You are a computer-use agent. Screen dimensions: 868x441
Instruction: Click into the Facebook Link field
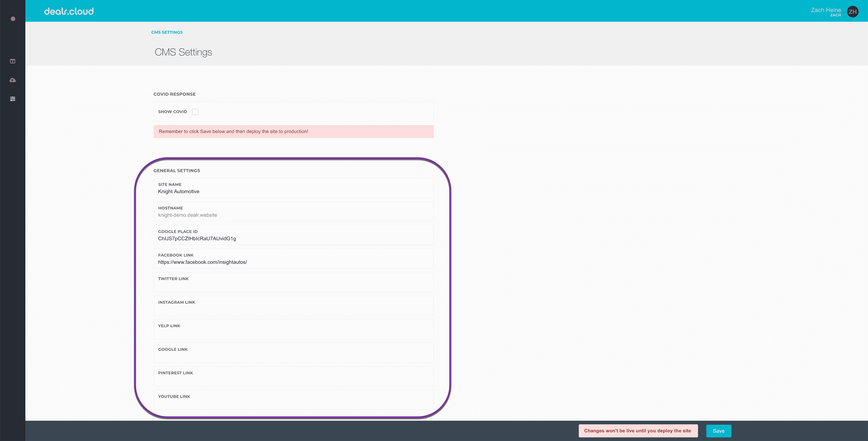pyautogui.click(x=293, y=262)
